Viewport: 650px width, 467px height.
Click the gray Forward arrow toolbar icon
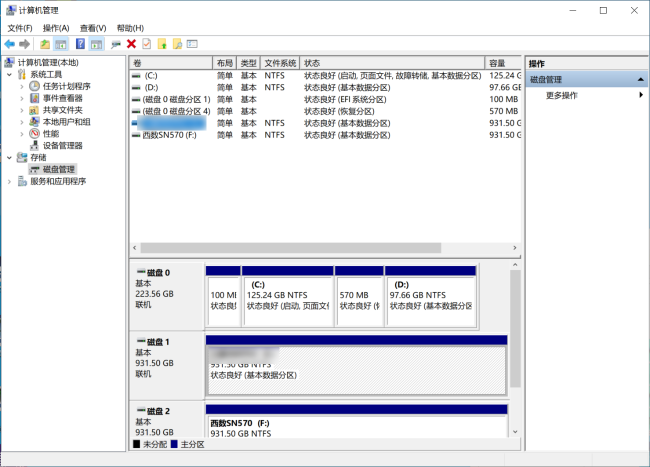tap(25, 44)
